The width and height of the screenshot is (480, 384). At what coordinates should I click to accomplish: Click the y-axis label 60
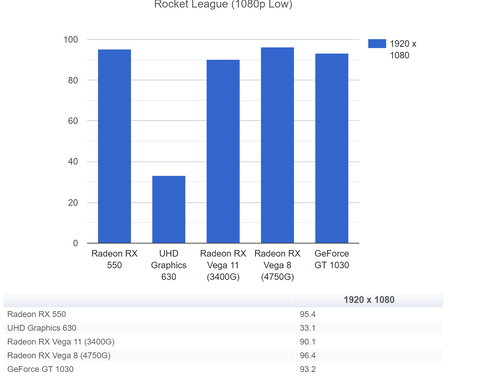click(73, 121)
